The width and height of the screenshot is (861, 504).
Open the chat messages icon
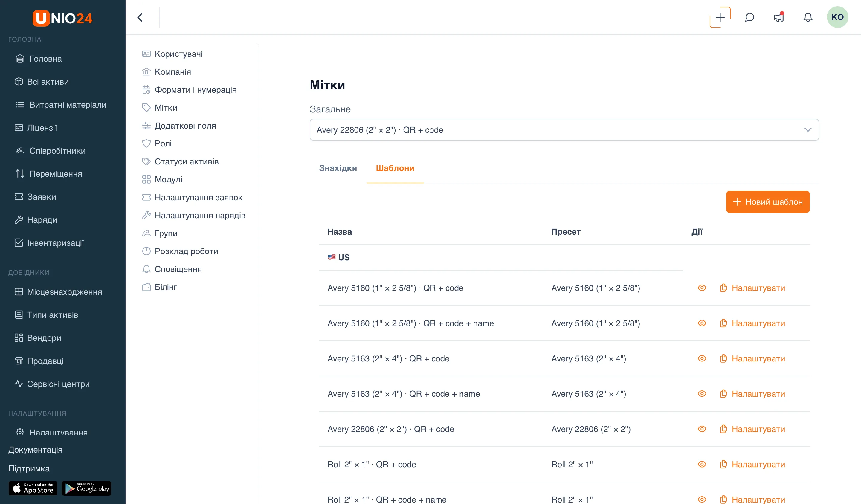pyautogui.click(x=749, y=17)
